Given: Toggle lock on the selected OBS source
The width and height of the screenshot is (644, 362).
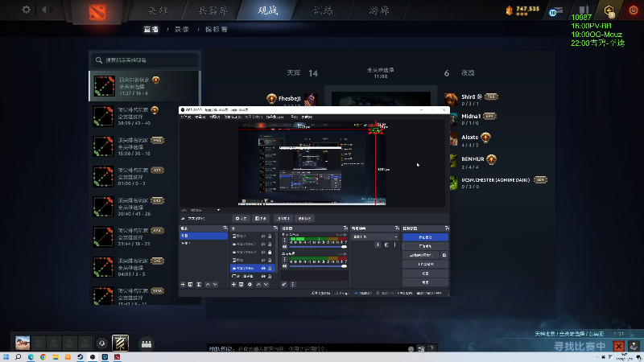Looking at the screenshot, I should (270, 269).
